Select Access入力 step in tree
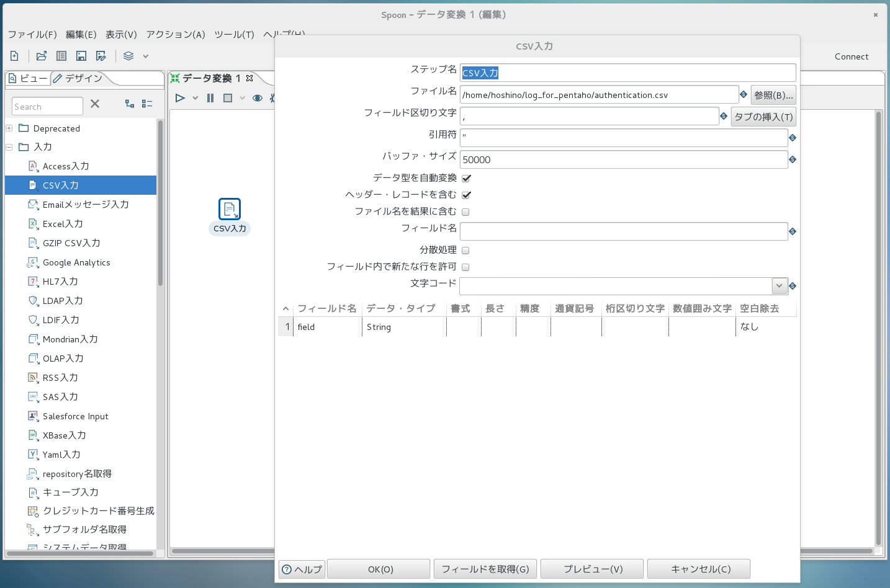 66,166
